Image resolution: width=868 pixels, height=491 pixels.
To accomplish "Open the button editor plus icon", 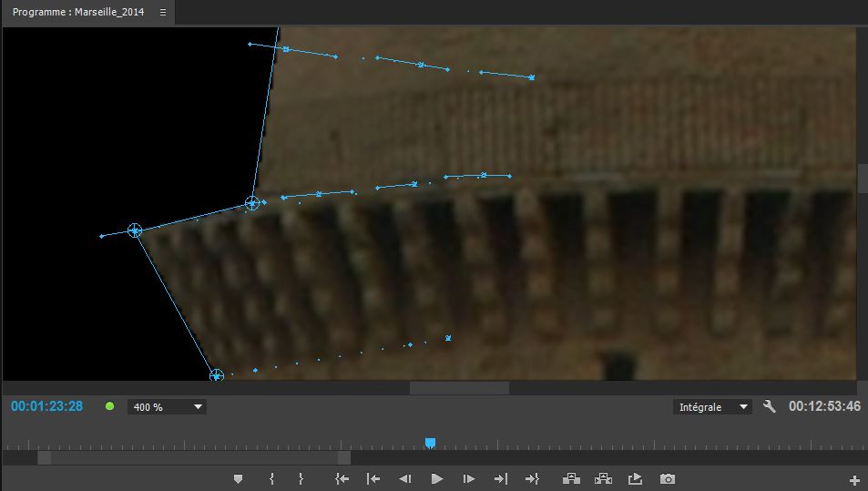I will point(854,480).
